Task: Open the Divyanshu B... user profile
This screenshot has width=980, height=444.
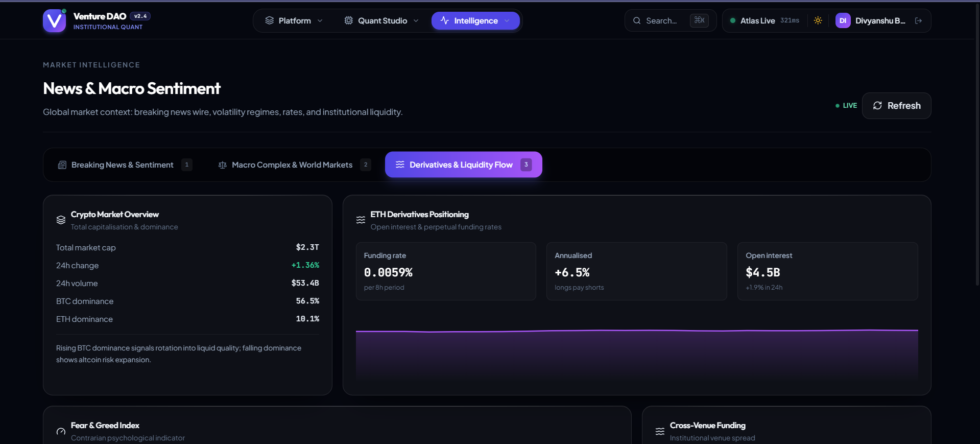Action: pos(871,21)
